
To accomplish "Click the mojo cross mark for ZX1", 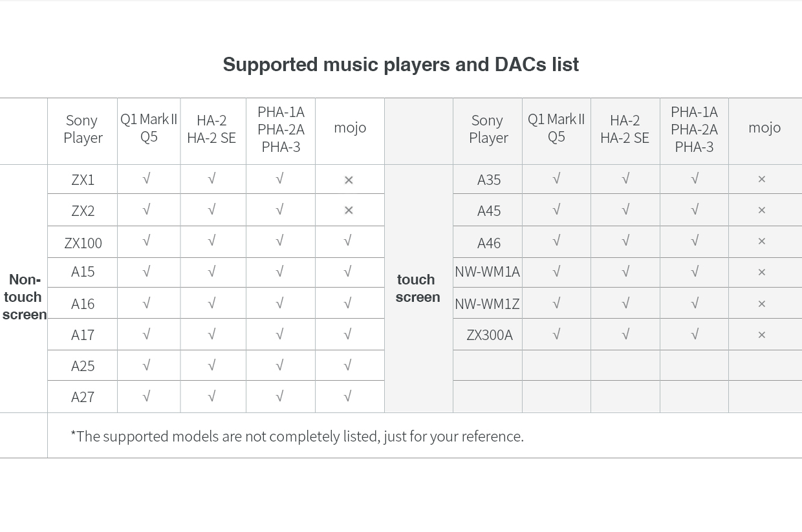I will point(349,180).
